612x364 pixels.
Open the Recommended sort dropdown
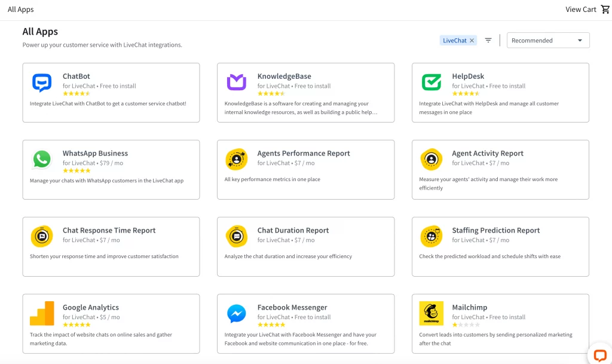coord(548,40)
